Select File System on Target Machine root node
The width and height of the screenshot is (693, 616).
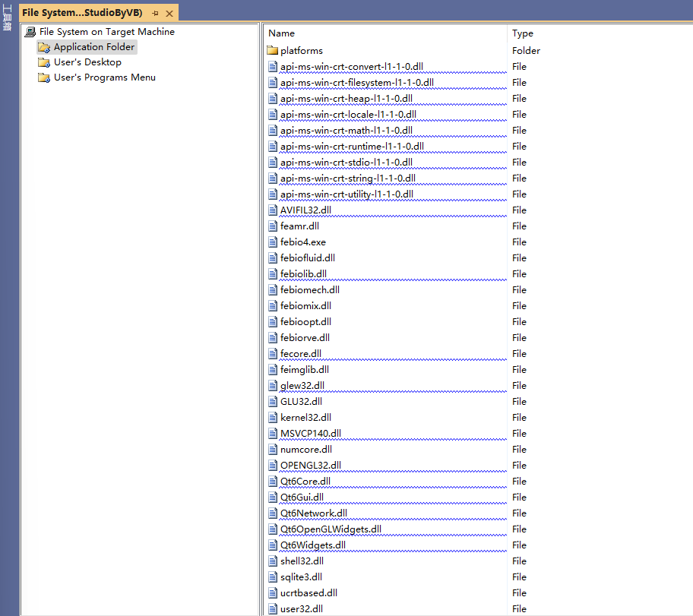click(x=107, y=32)
